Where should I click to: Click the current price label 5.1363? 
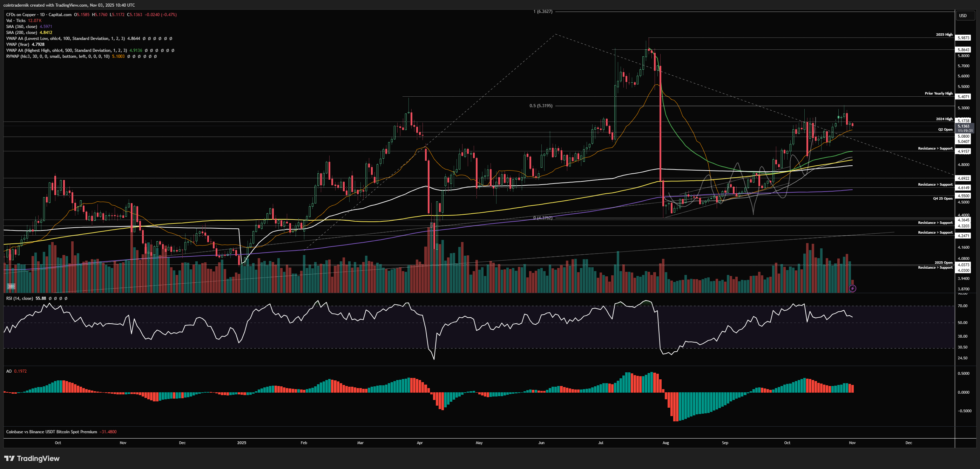coord(964,126)
